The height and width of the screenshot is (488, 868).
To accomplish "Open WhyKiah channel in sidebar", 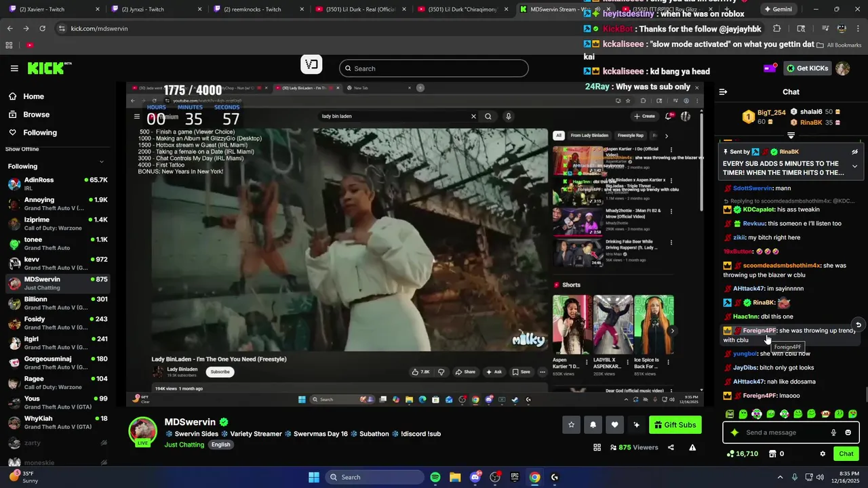I will coord(58,423).
